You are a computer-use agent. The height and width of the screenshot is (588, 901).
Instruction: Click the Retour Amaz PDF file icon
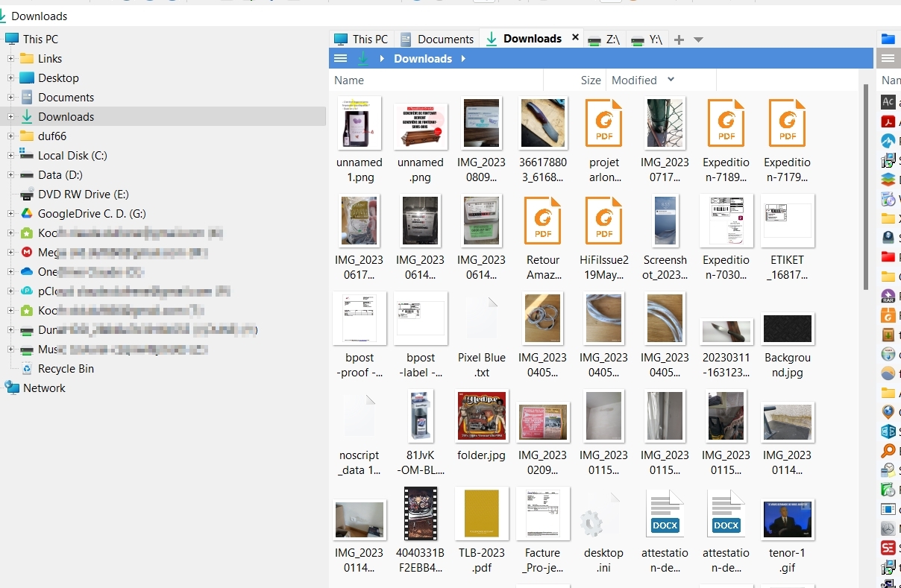pyautogui.click(x=543, y=221)
